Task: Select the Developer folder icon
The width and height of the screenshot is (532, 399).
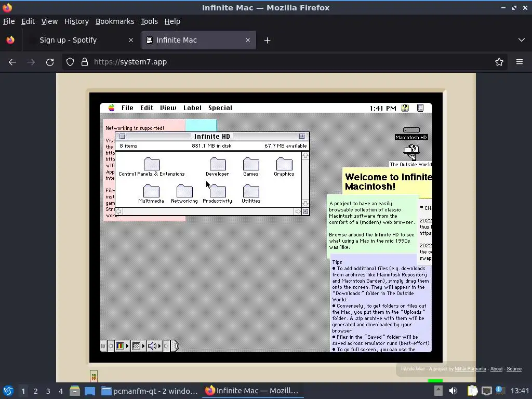Action: [x=218, y=164]
